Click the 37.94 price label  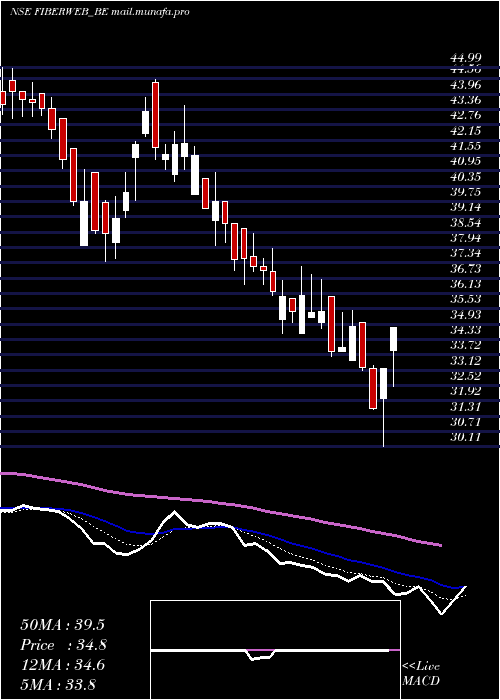[x=466, y=238]
